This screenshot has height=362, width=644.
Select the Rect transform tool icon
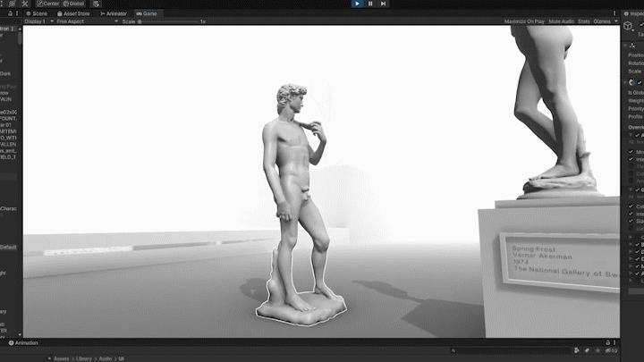click(13, 4)
